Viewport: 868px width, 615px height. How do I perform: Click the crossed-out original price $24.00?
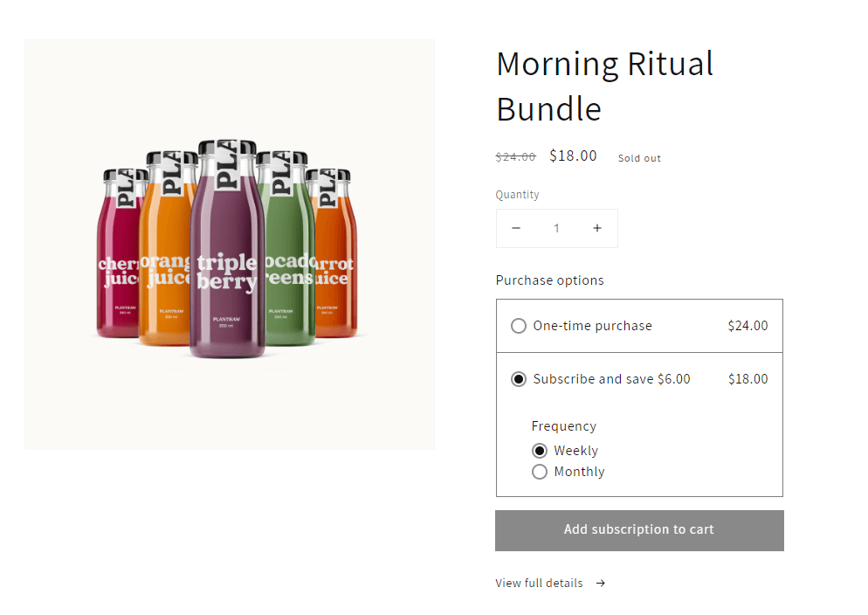(515, 156)
